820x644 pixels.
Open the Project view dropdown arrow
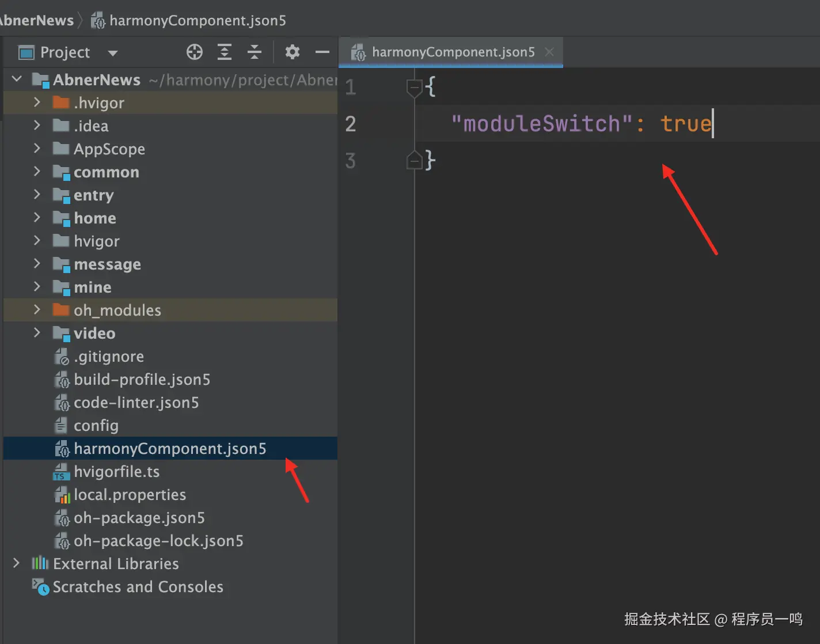pyautogui.click(x=113, y=53)
